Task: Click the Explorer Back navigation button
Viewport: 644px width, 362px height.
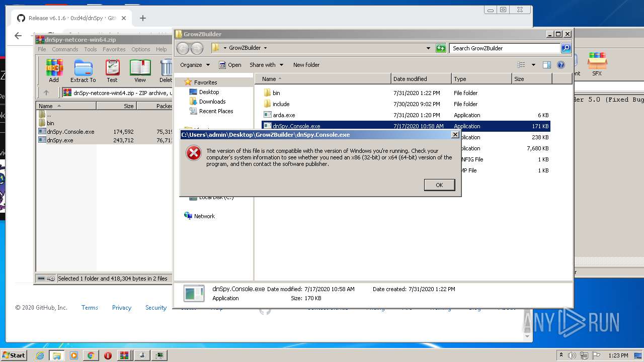Action: pos(183,48)
